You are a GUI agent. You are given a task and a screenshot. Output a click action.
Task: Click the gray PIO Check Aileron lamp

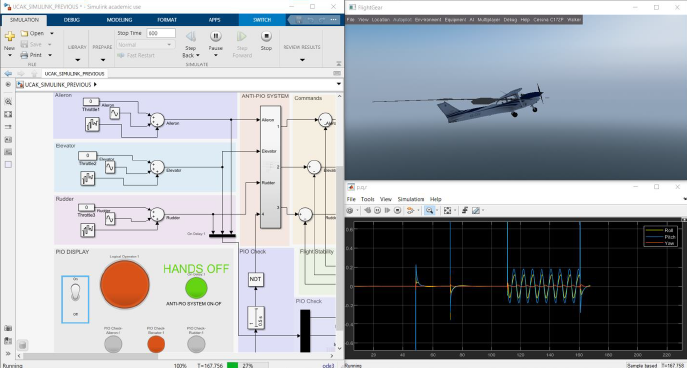pyautogui.click(x=113, y=344)
